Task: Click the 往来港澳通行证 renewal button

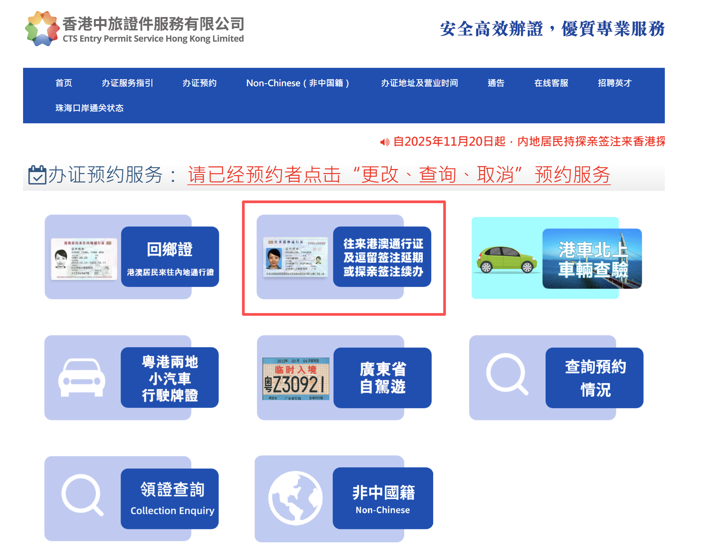Action: coord(383,257)
